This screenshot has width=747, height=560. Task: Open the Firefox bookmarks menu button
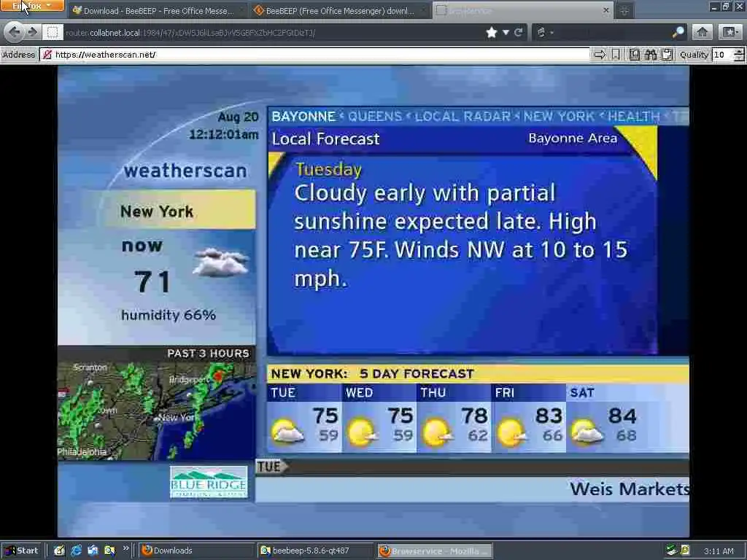[x=729, y=32]
